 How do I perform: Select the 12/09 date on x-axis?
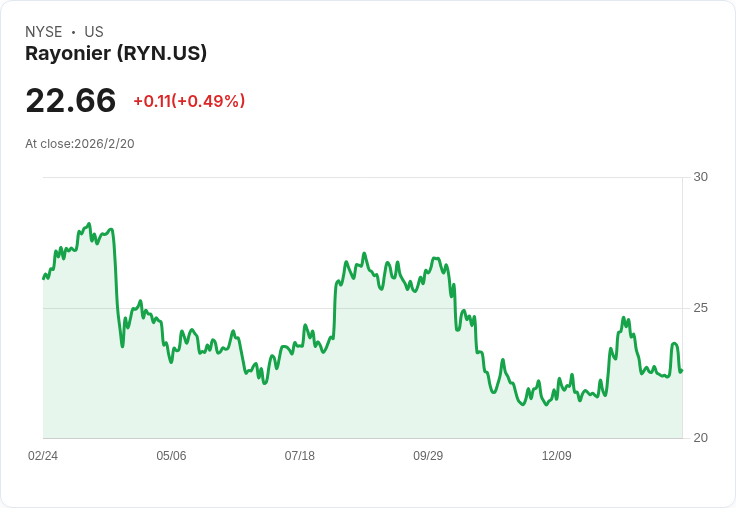tap(556, 456)
